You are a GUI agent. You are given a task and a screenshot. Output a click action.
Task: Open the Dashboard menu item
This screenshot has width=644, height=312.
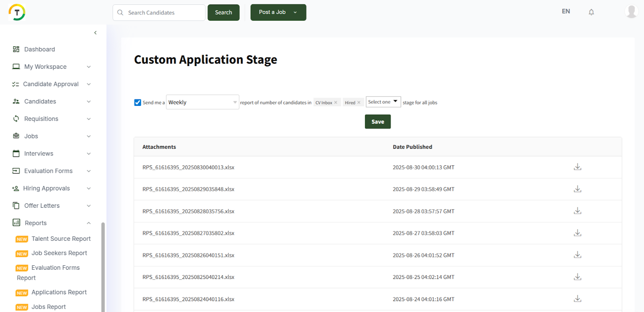39,49
